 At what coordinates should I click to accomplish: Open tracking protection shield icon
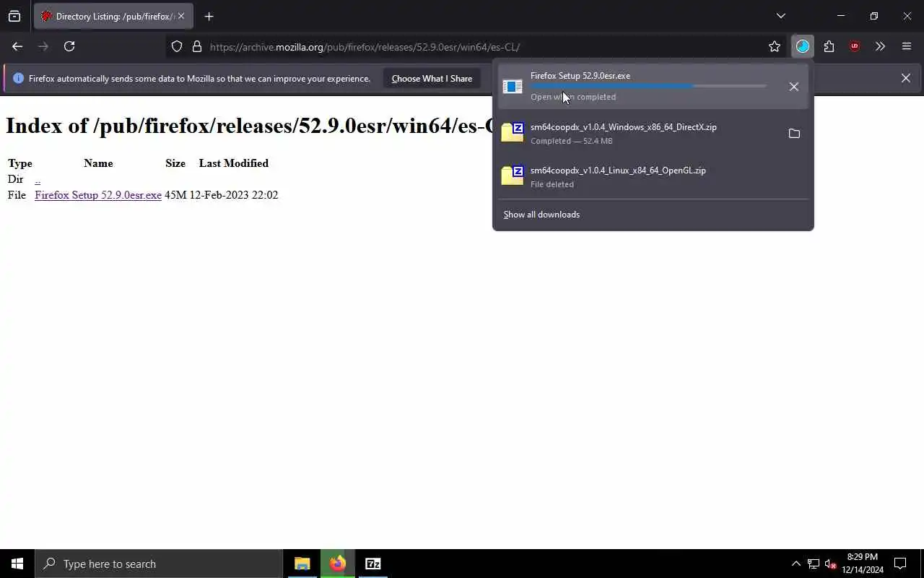177,47
